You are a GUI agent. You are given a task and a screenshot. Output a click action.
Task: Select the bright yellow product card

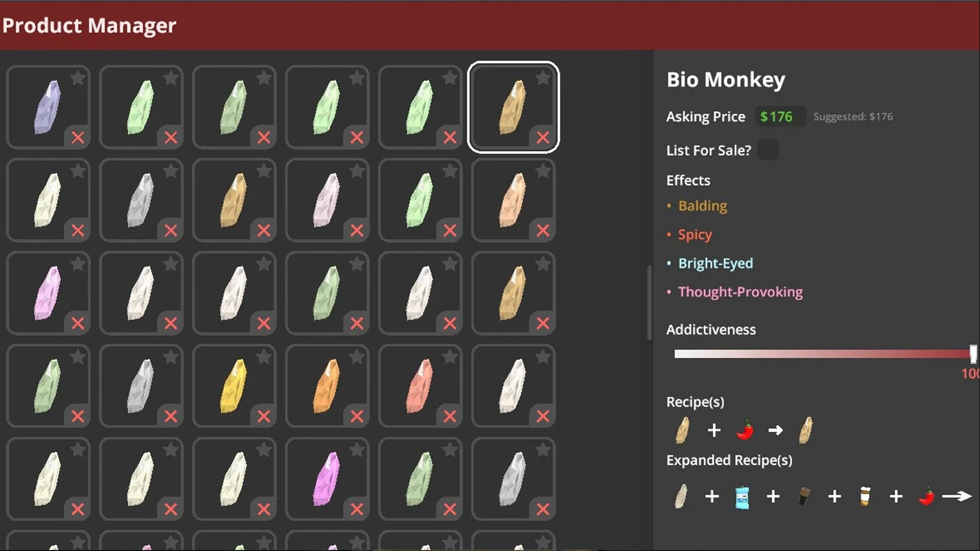(x=235, y=386)
